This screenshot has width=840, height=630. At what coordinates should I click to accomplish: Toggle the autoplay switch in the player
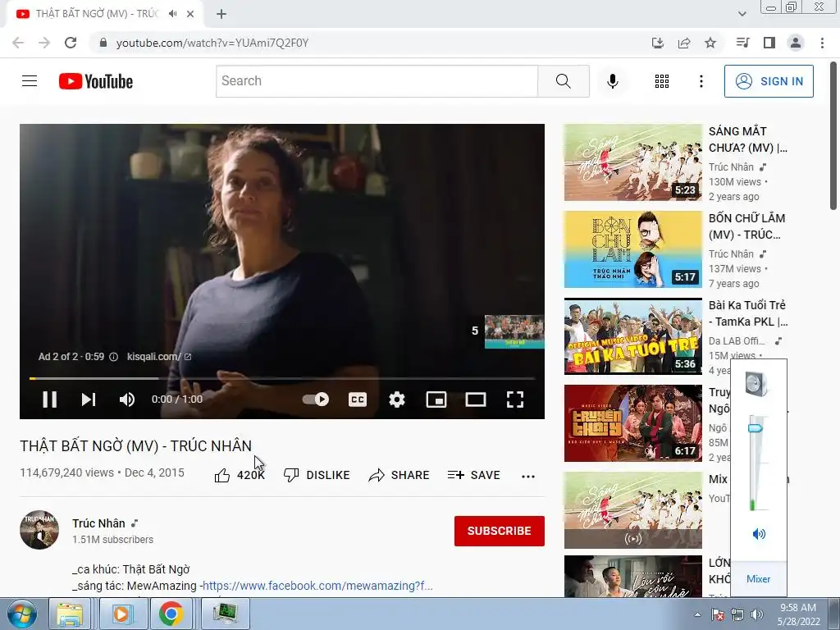316,399
